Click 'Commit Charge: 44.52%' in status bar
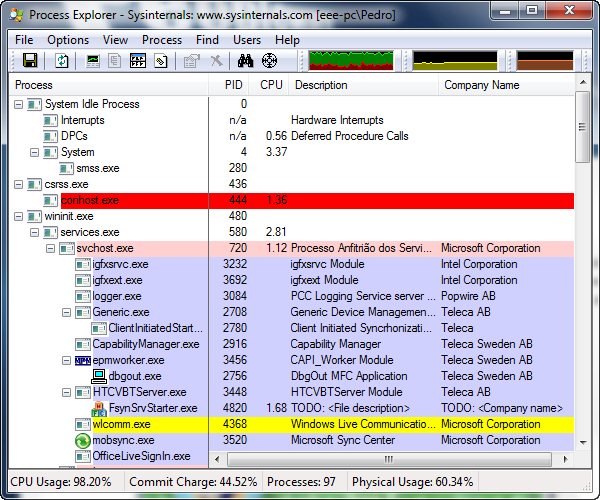This screenshot has width=600, height=500. click(x=193, y=482)
